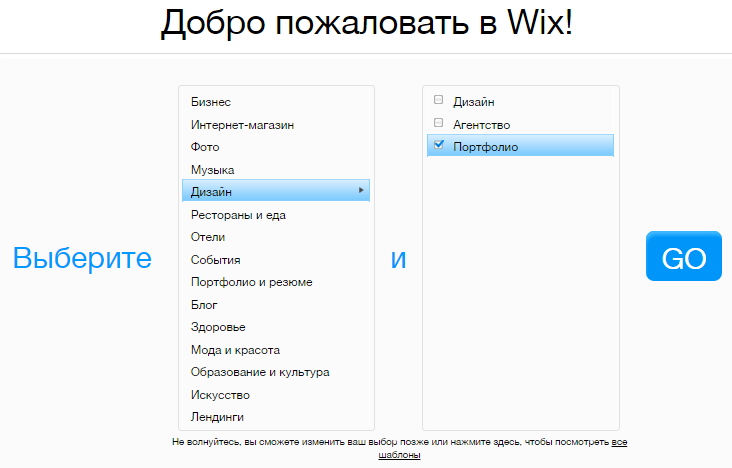Image resolution: width=732 pixels, height=468 pixels.
Task: Select the Отели category
Action: point(276,237)
